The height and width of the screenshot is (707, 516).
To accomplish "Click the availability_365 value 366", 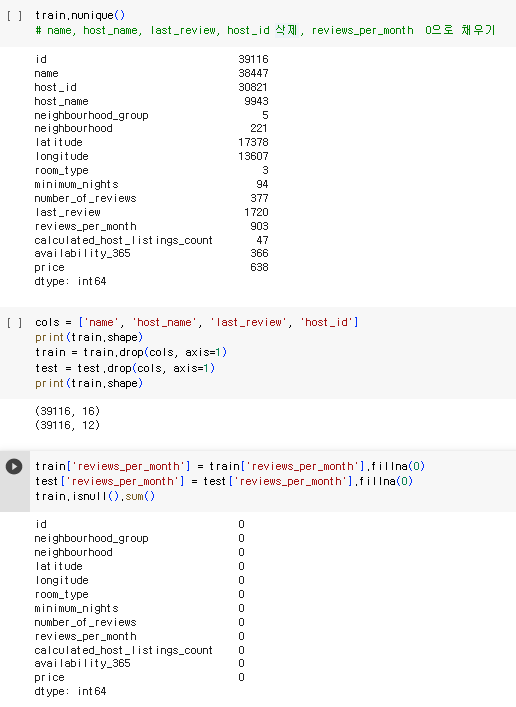I will click(x=259, y=253).
